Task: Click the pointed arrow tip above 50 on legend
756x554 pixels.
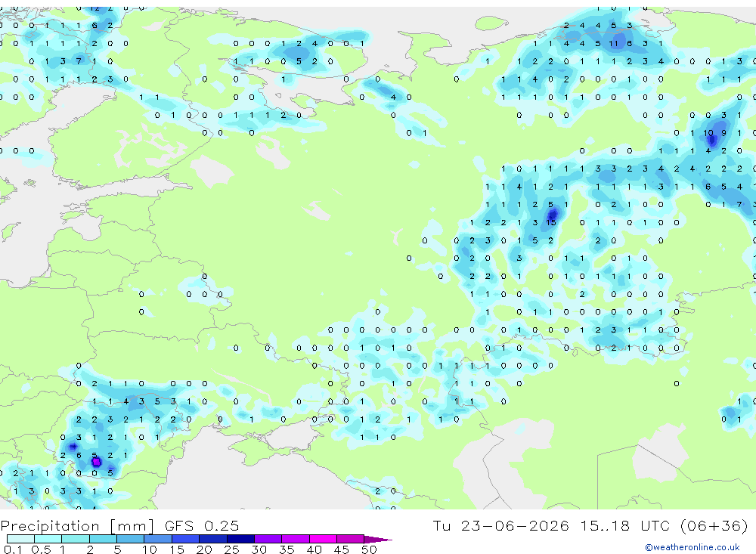Action: click(x=378, y=540)
